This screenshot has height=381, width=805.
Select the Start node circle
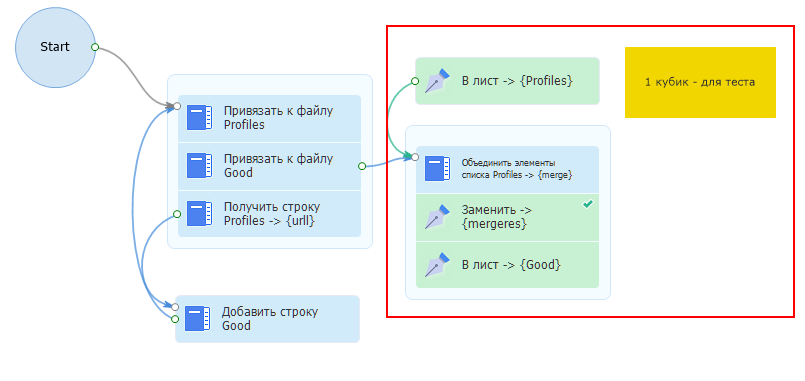click(55, 47)
